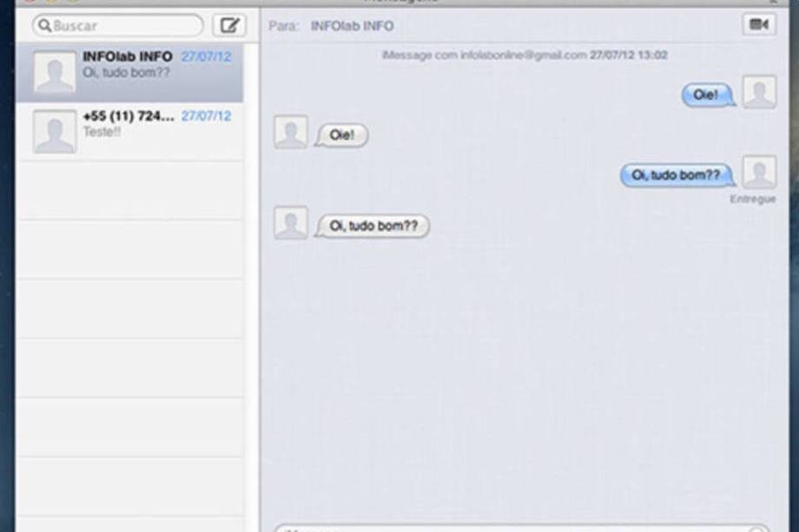Click sender avatar beside blue "Oie!" bubble
Viewport: 799px width, 532px height.
759,92
